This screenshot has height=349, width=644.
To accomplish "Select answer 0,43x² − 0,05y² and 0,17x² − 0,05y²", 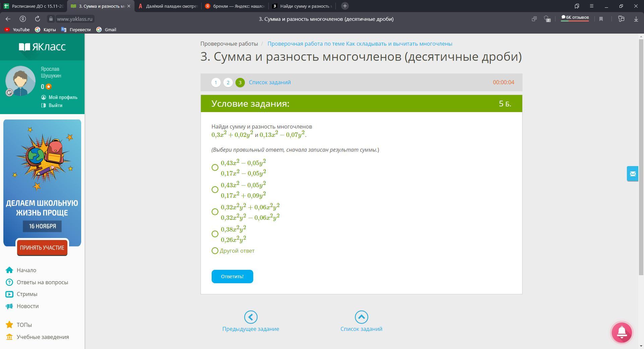I will (x=215, y=167).
